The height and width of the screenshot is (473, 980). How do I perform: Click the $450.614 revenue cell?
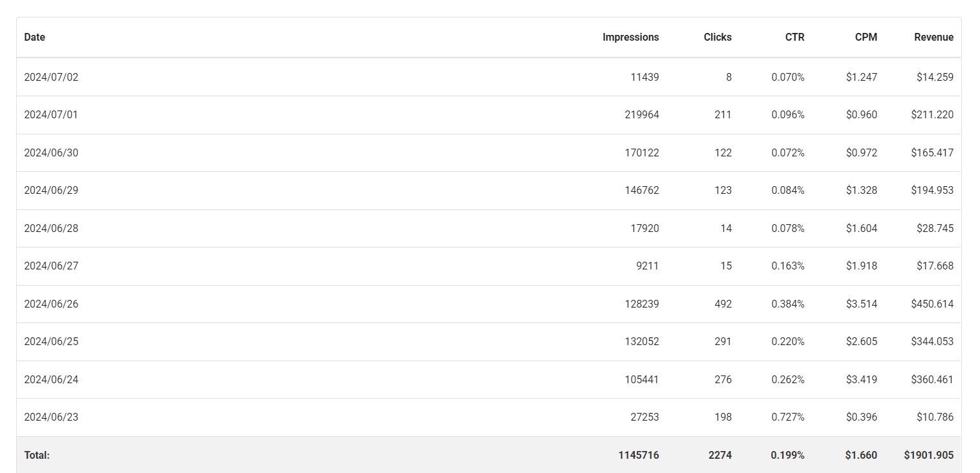pos(932,304)
